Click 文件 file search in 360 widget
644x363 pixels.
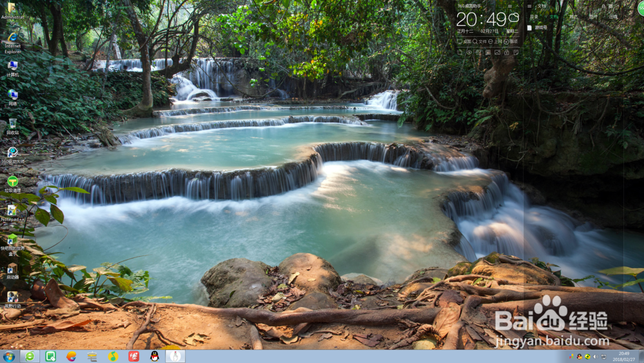pos(480,41)
